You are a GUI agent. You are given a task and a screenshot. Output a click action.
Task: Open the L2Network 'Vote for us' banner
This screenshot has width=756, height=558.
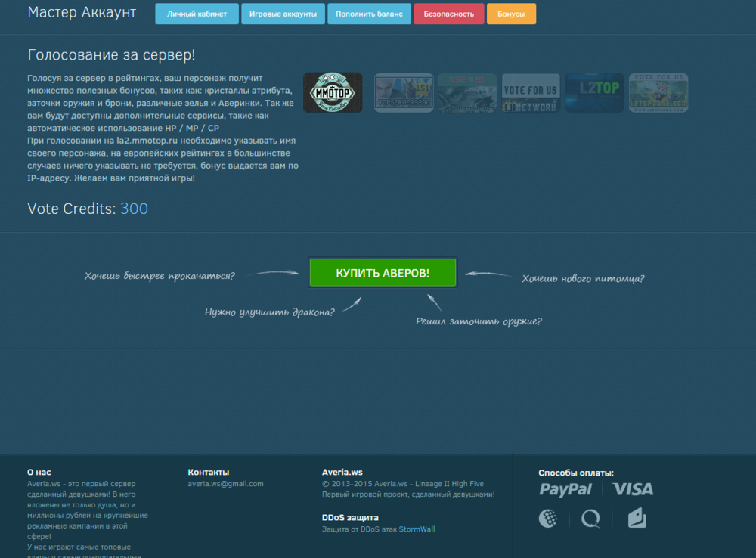tap(531, 93)
